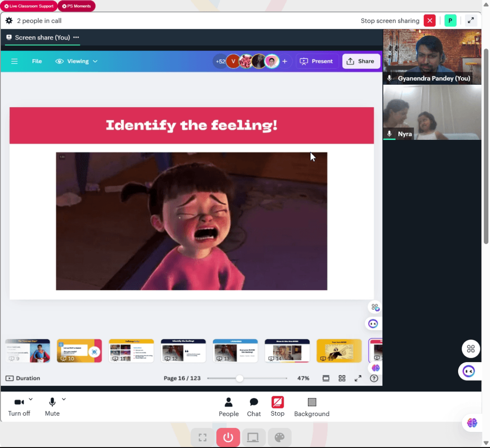Show the +52 additional collaborators
Viewport: 490px width, 448px height.
coord(220,61)
